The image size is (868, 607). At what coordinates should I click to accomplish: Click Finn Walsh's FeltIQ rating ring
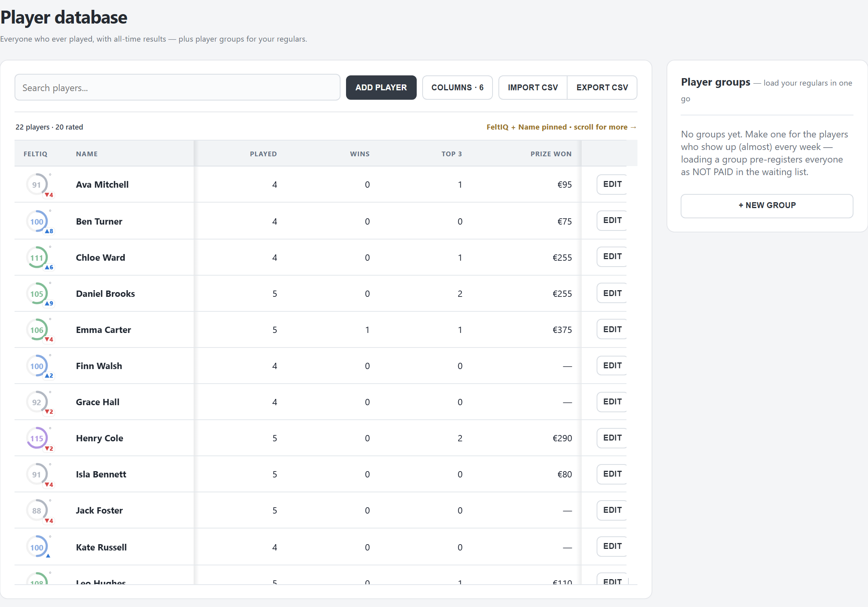[x=37, y=366]
